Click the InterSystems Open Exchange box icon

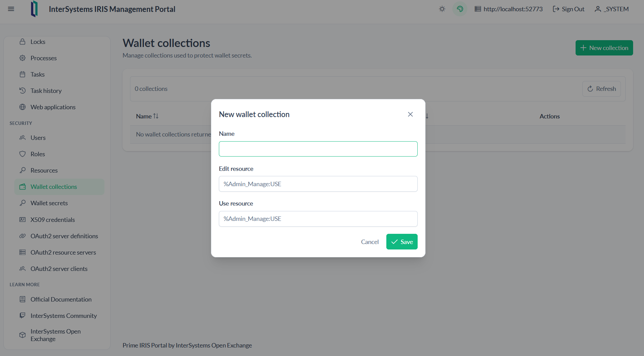pyautogui.click(x=22, y=335)
